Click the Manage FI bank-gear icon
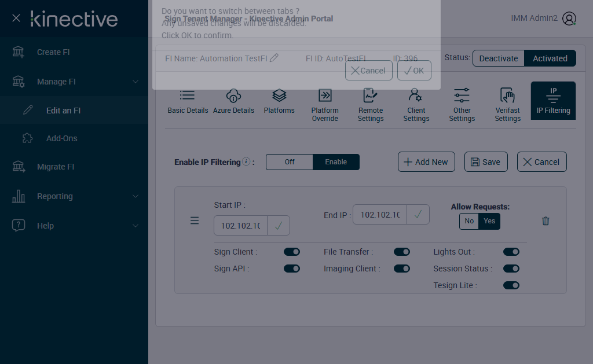Image resolution: width=593 pixels, height=364 pixels. click(18, 82)
